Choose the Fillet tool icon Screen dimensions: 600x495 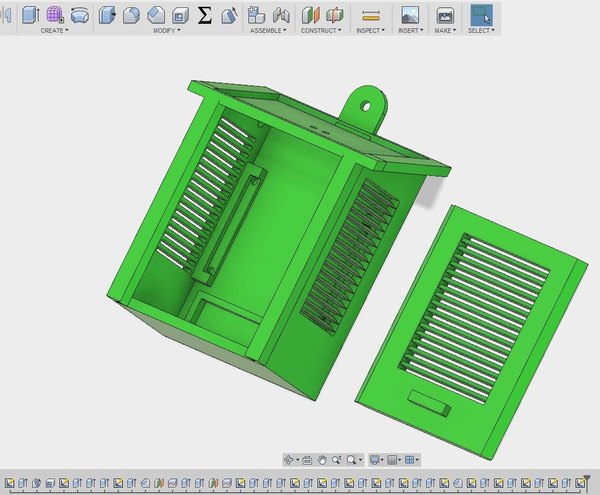tap(132, 15)
